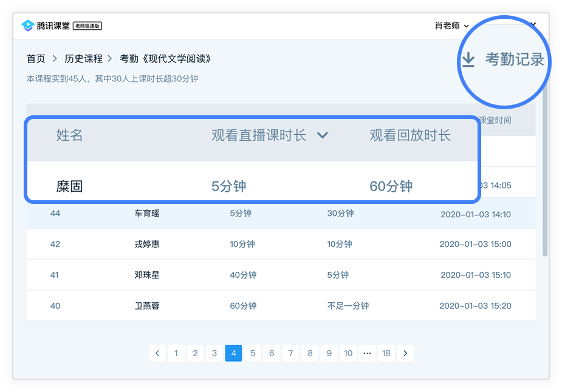Go to page 1
562x392 pixels.
click(176, 353)
